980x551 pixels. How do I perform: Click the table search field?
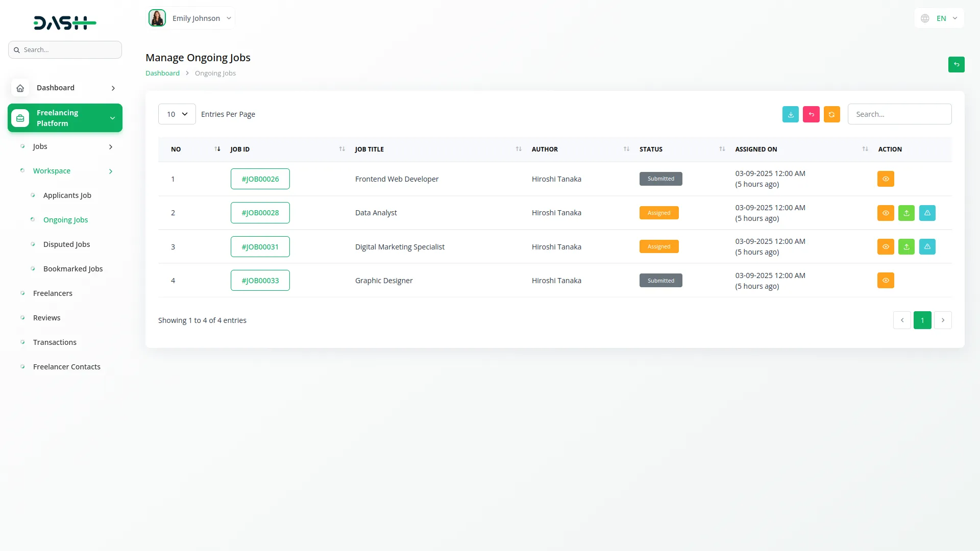click(x=899, y=114)
